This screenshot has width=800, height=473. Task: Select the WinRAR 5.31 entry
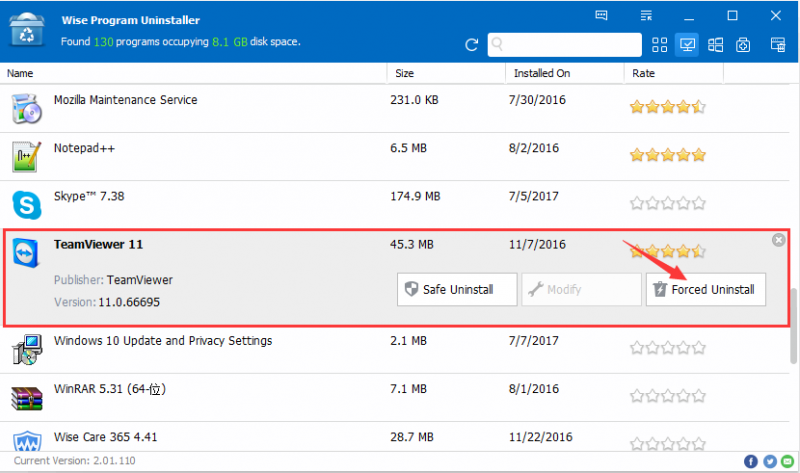[395, 397]
